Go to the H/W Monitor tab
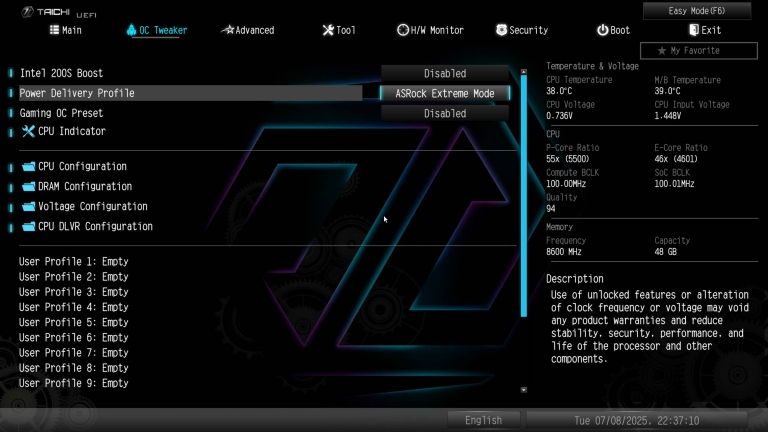This screenshot has height=432, width=768. [x=430, y=30]
